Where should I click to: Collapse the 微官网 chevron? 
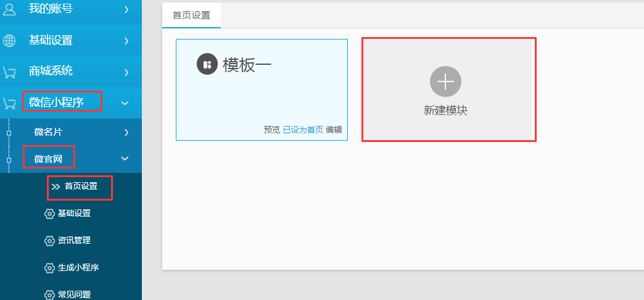pos(126,158)
